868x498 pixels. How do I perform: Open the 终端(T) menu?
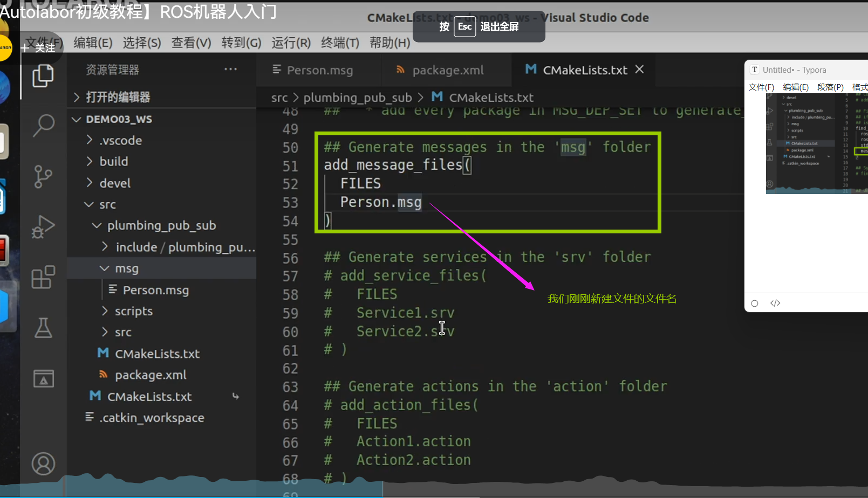tap(340, 43)
